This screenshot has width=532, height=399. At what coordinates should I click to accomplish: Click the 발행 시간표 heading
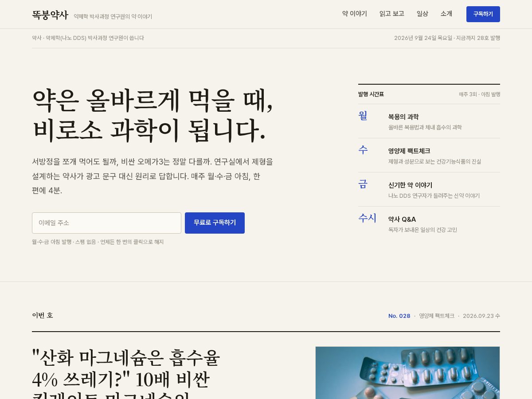(371, 94)
